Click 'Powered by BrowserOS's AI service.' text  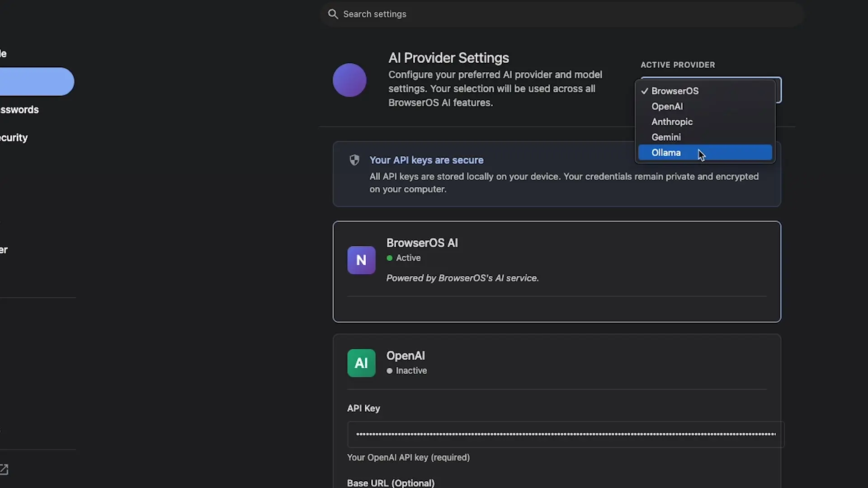coord(462,278)
